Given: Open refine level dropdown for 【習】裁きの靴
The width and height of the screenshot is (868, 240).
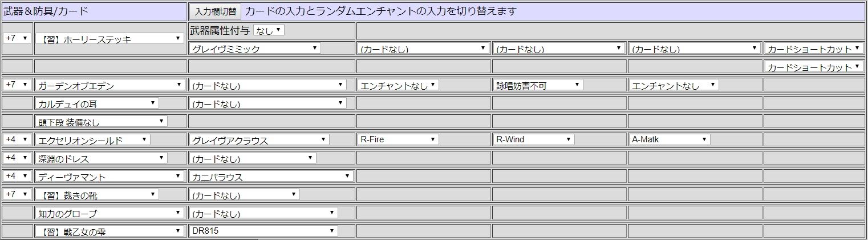Looking at the screenshot, I should click(17, 194).
